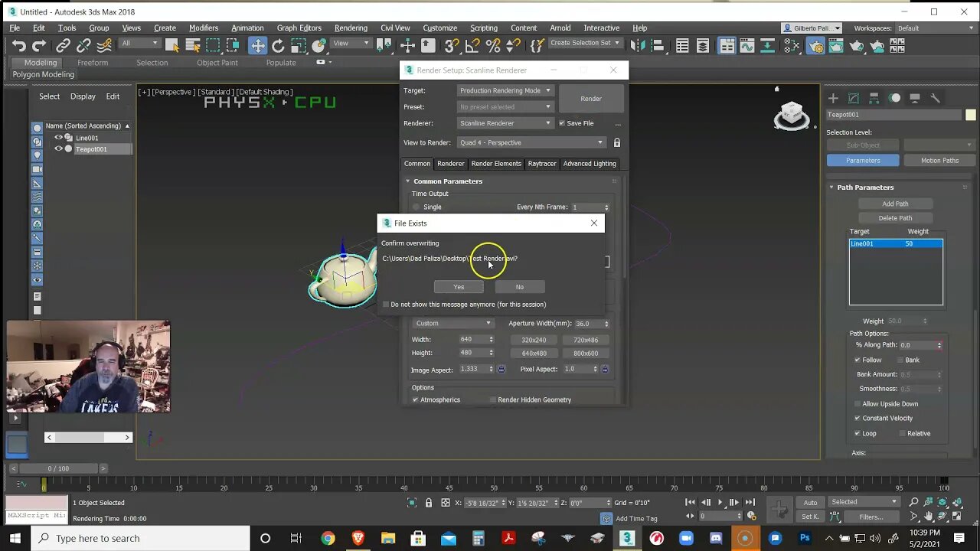
Task: Check Do not show this message anymore
Action: click(x=386, y=305)
